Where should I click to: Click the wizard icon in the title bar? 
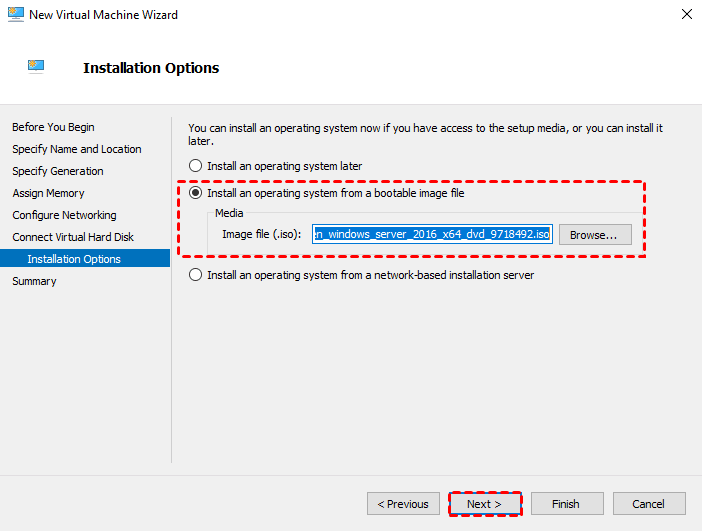click(14, 14)
